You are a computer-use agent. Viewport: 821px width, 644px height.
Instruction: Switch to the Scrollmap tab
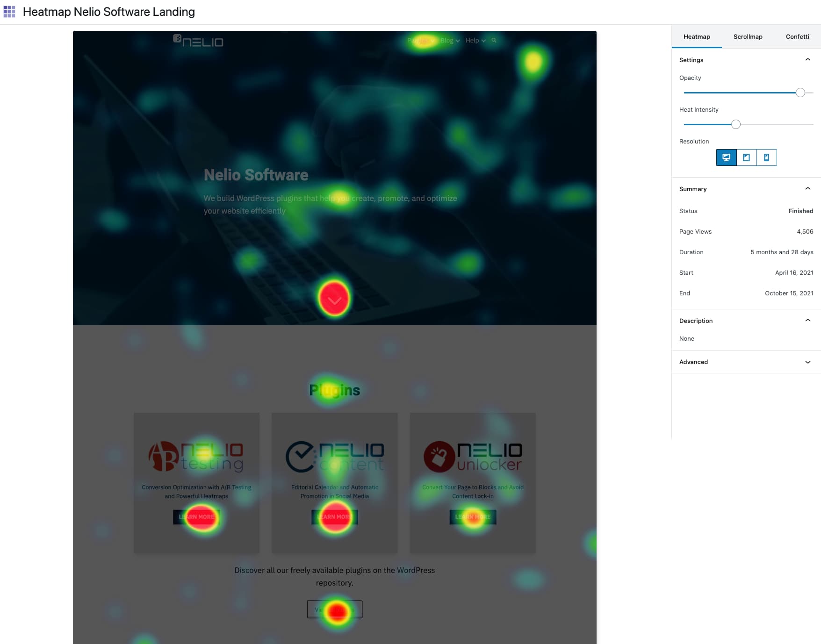pyautogui.click(x=748, y=36)
